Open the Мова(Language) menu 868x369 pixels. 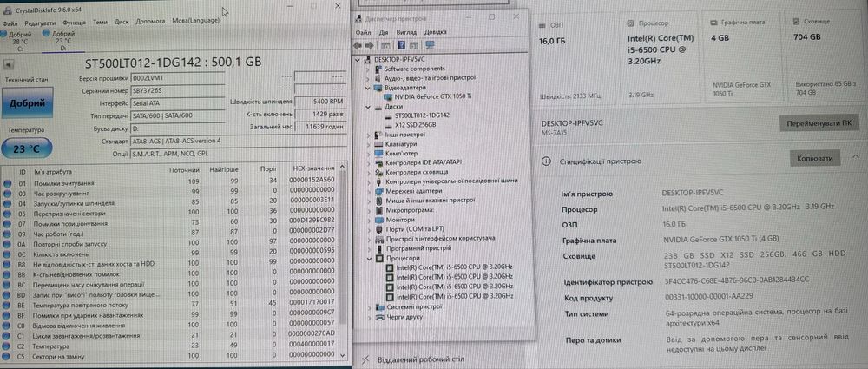pyautogui.click(x=195, y=21)
